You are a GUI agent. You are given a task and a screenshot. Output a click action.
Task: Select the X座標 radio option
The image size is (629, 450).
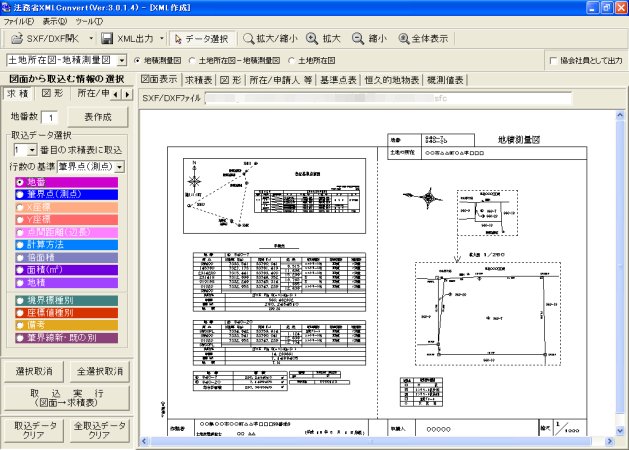20,207
